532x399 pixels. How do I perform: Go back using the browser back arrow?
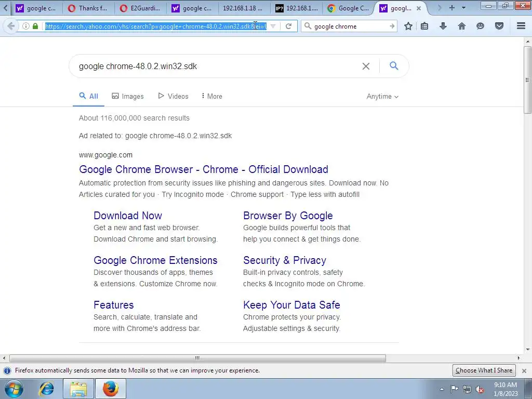[x=11, y=26]
